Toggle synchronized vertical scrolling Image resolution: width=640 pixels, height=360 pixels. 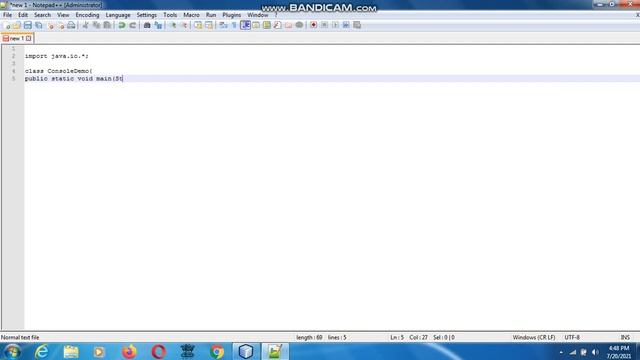[x=198, y=25]
